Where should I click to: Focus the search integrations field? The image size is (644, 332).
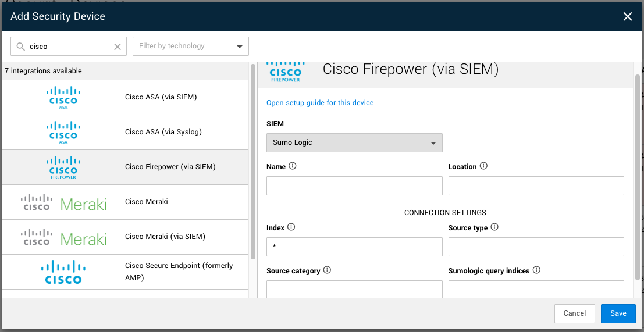click(70, 47)
